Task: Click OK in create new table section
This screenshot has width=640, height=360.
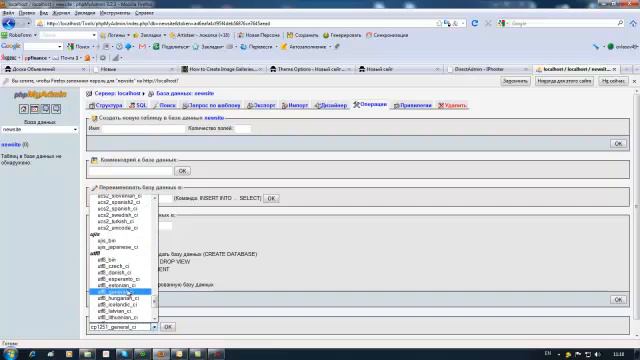Action: (x=618, y=144)
